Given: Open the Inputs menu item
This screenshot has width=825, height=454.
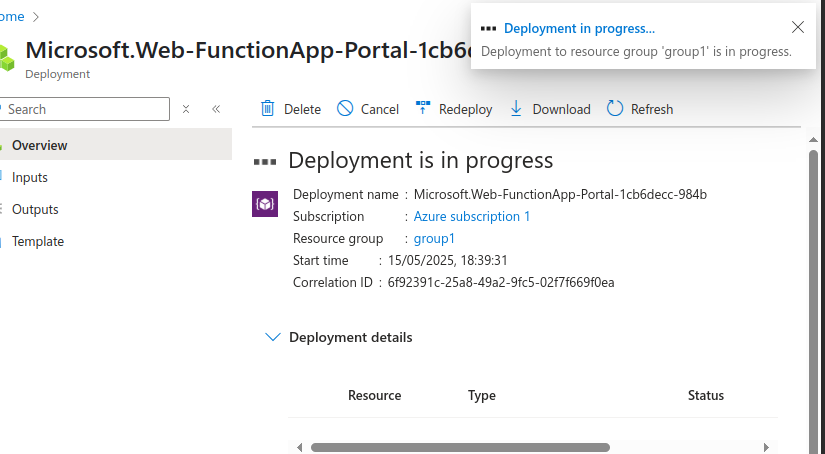Looking at the screenshot, I should [x=30, y=177].
